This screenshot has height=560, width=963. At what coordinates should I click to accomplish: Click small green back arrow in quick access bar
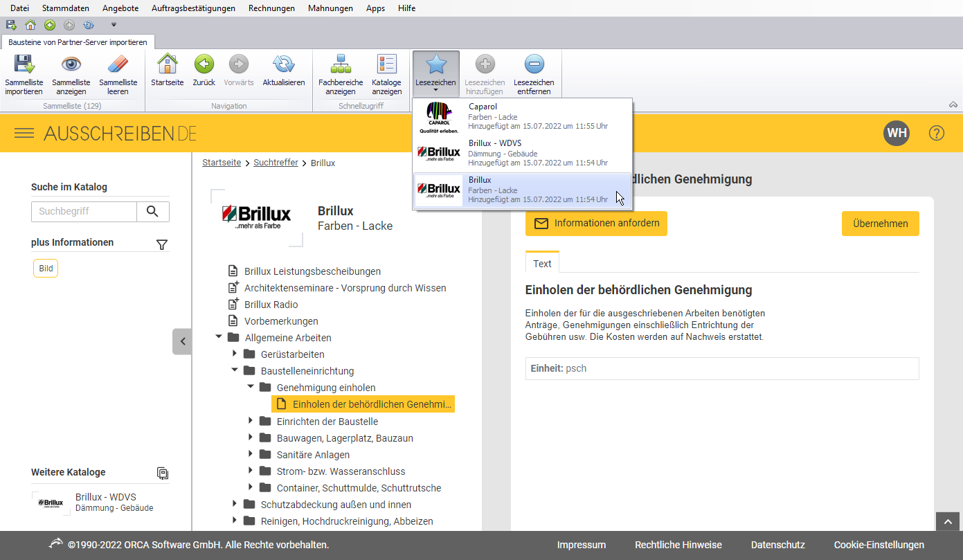tap(50, 25)
